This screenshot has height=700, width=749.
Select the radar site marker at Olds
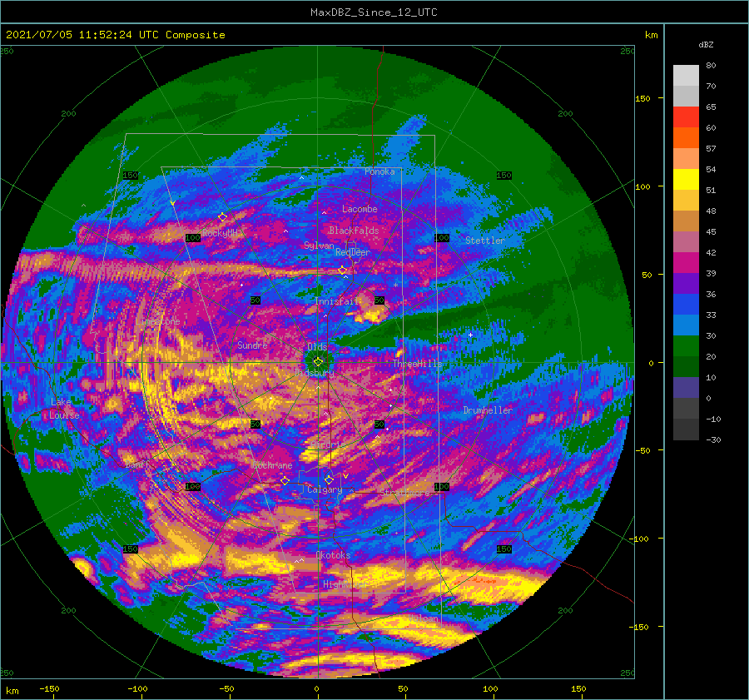click(318, 362)
